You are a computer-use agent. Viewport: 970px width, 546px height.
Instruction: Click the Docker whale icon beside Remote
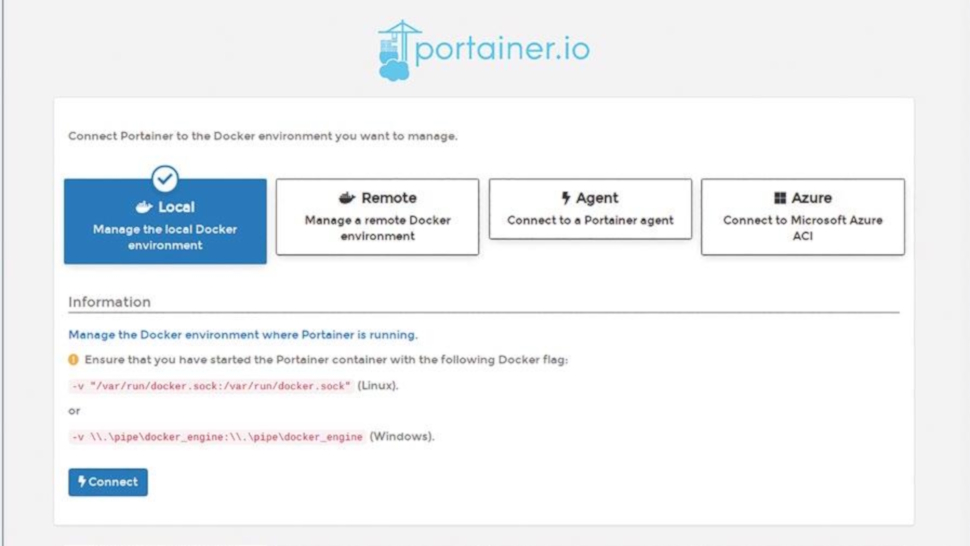tap(347, 198)
